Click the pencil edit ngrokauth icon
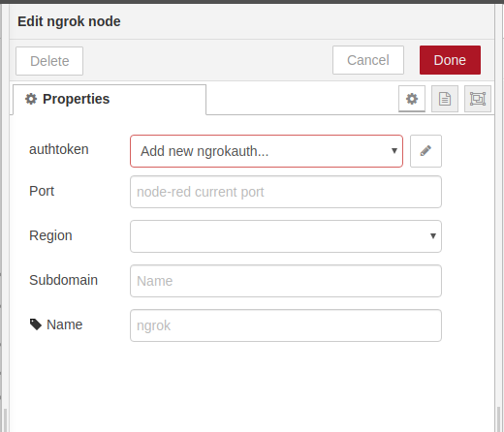Image resolution: width=504 pixels, height=432 pixels. pyautogui.click(x=425, y=151)
